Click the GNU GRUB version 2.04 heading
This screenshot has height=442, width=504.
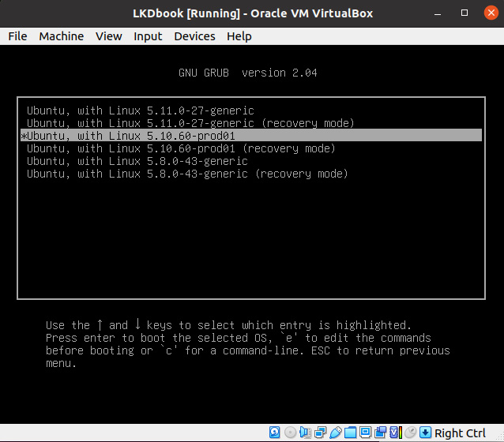point(248,73)
